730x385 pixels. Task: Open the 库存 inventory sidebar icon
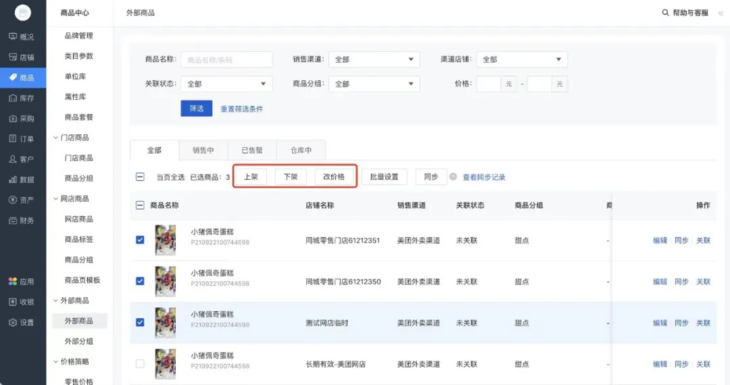[x=13, y=98]
